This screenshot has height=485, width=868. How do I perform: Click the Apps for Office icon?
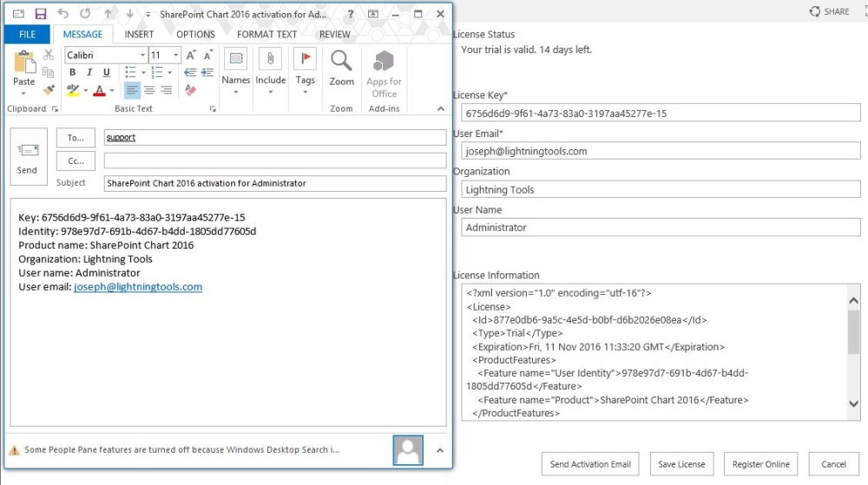[384, 61]
